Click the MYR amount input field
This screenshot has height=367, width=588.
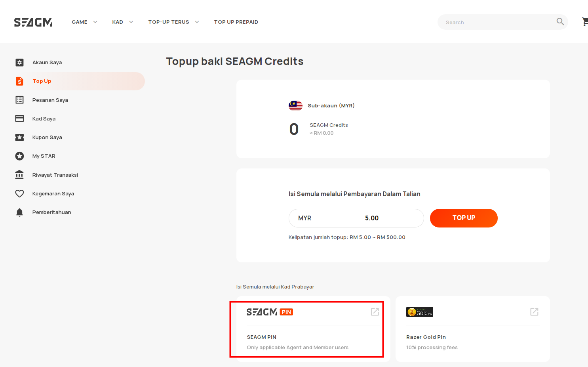click(356, 218)
